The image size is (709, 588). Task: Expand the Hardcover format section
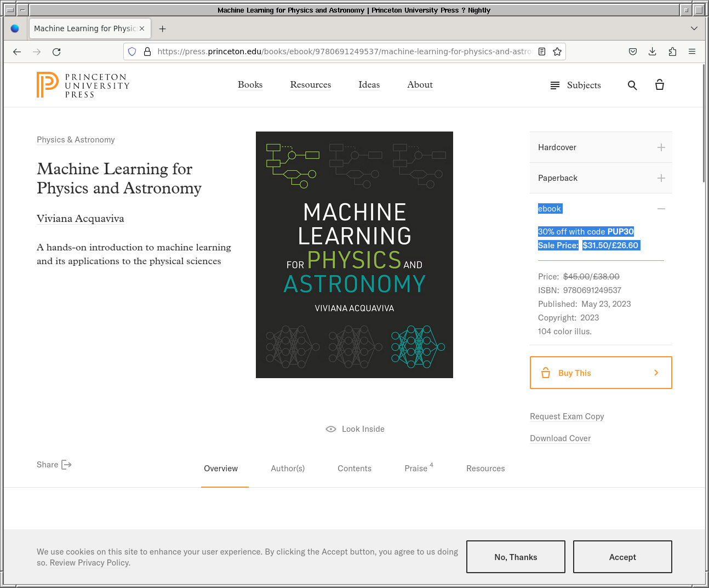tap(661, 147)
